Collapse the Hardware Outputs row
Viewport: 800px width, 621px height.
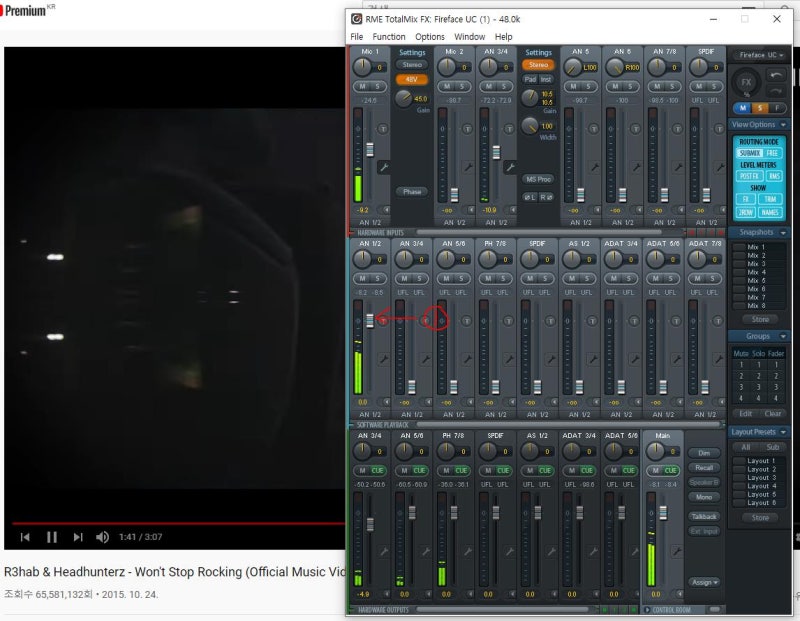click(352, 610)
